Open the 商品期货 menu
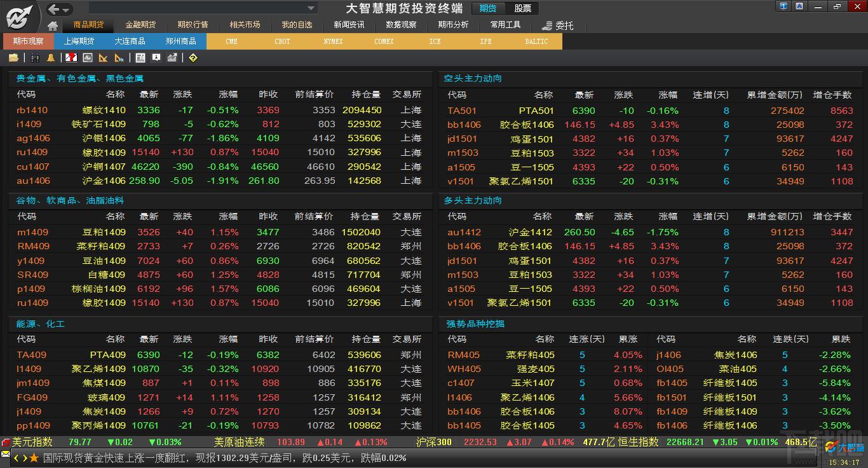The image size is (868, 468). pyautogui.click(x=88, y=25)
